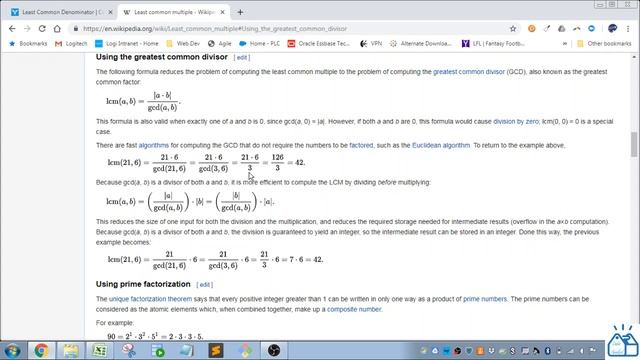This screenshot has height=360, width=640.
Task: Open Sublime Text from the taskbar
Action: [x=216, y=351]
